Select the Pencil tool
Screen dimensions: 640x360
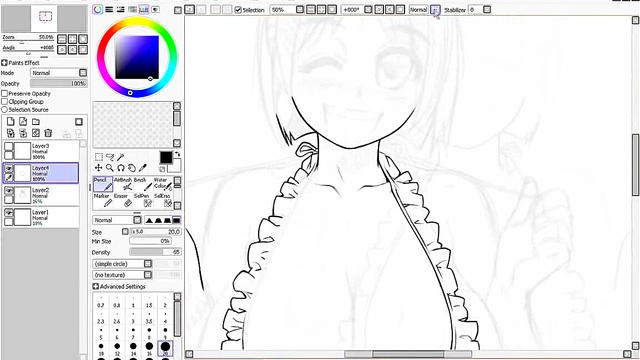(103, 184)
